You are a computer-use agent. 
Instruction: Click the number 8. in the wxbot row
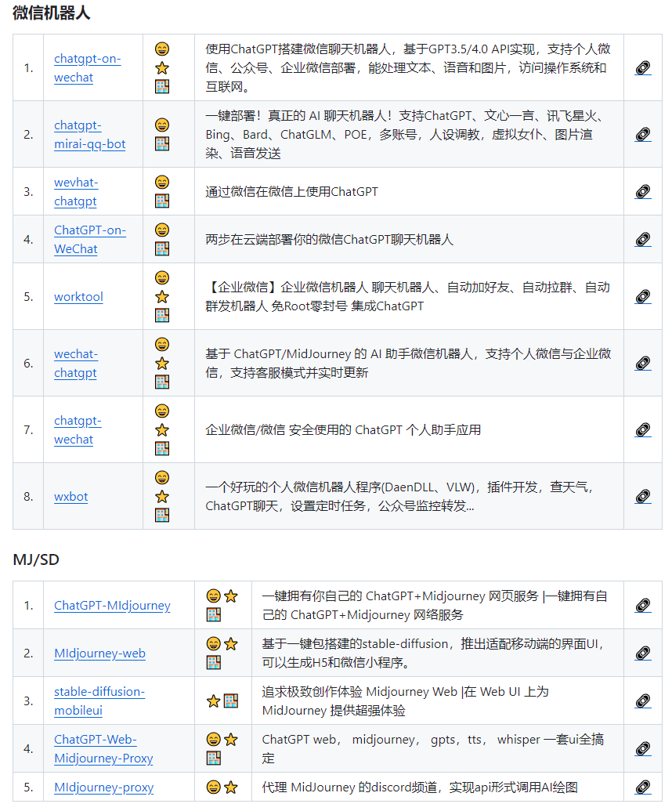click(x=28, y=497)
